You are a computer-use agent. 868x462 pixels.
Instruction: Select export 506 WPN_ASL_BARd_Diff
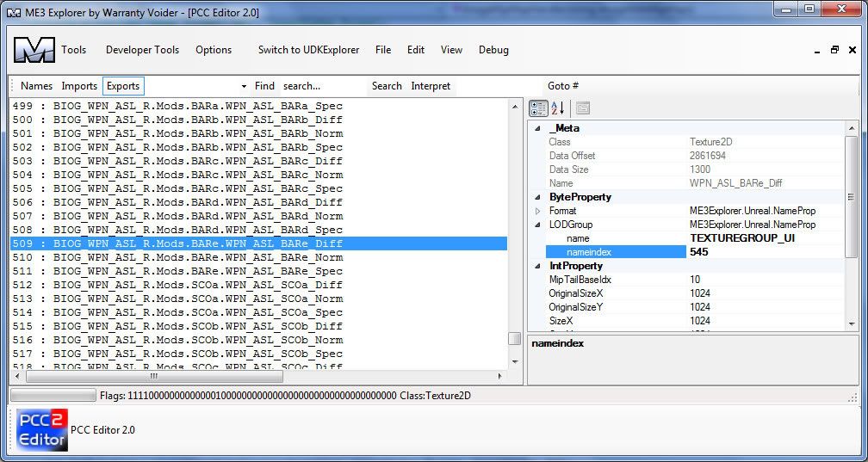[258, 202]
